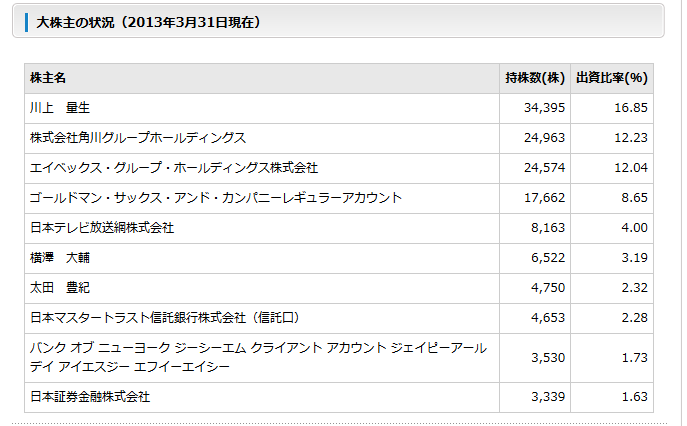
Task: Click 日本マスタートラスト信託銀行株式会社 entry
Action: (165, 318)
